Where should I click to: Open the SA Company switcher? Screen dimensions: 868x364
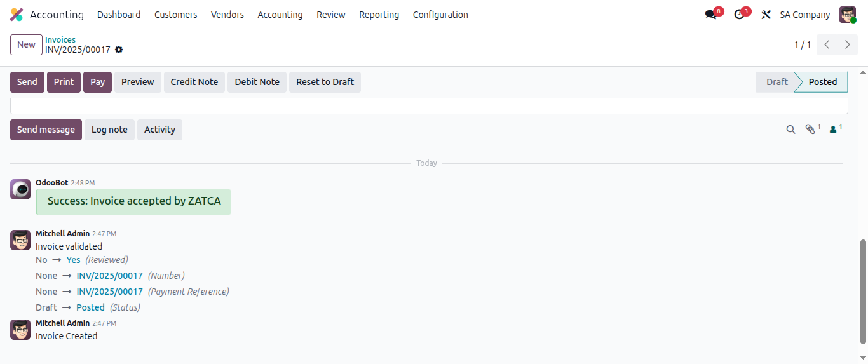pyautogui.click(x=804, y=15)
